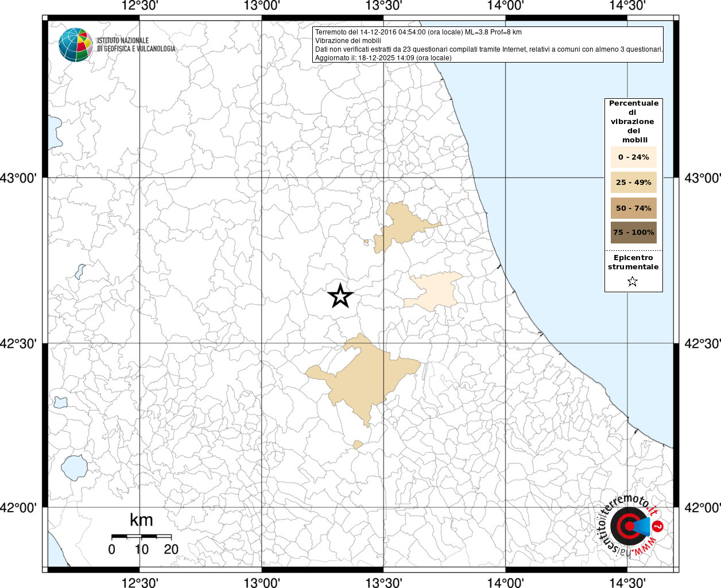The image size is (721, 588).
Task: Click the 'Dati non verificati' description line
Action: pyautogui.click(x=489, y=49)
